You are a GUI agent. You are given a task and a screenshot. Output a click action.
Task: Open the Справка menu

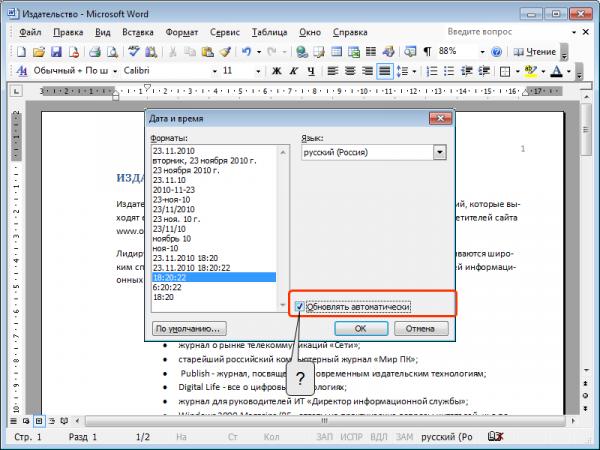350,32
